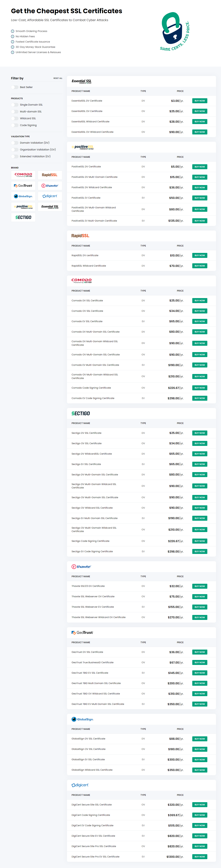Toggle the Wildcard SSL filter
This screenshot has width=221, height=868.
point(15,118)
